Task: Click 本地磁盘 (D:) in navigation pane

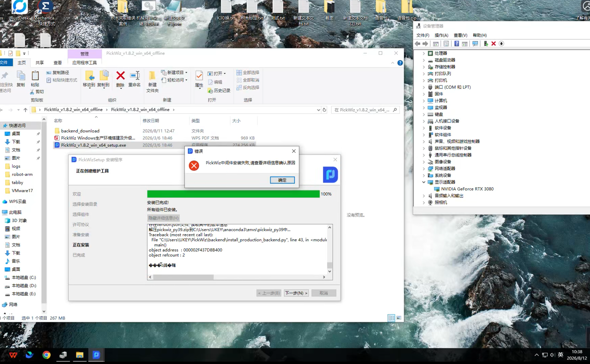Action: (x=24, y=286)
